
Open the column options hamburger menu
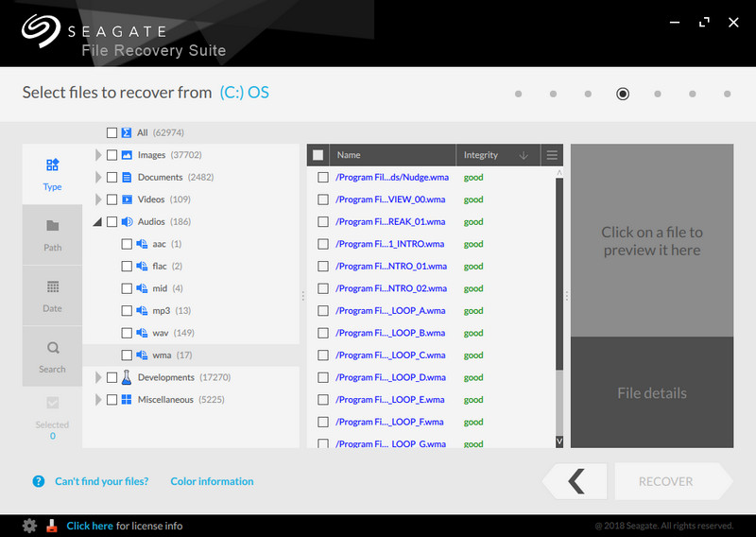pos(552,155)
